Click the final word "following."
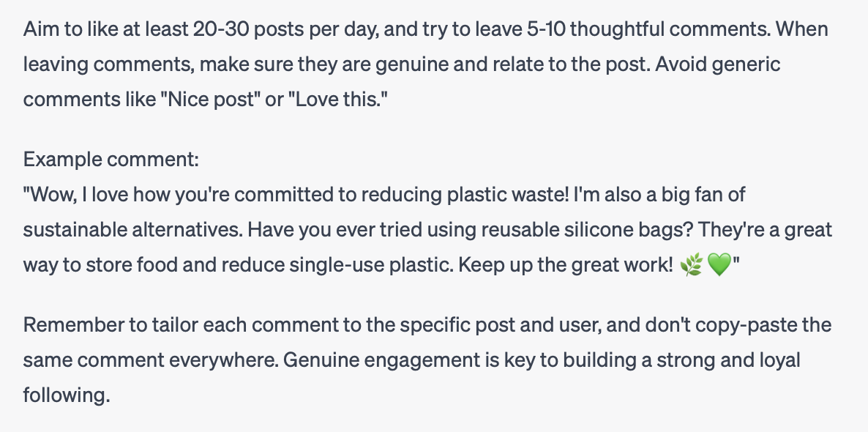This screenshot has width=868, height=432. tap(67, 395)
